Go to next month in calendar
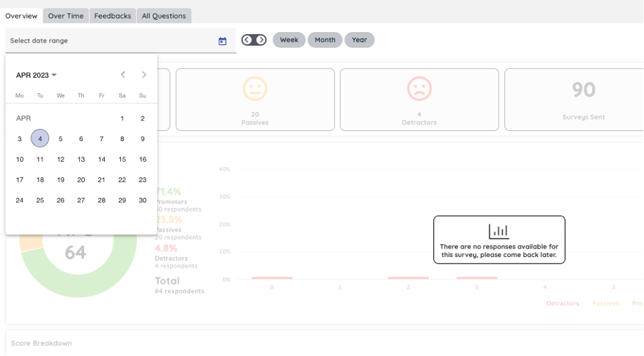Viewport: 644px width, 356px height. 144,75
